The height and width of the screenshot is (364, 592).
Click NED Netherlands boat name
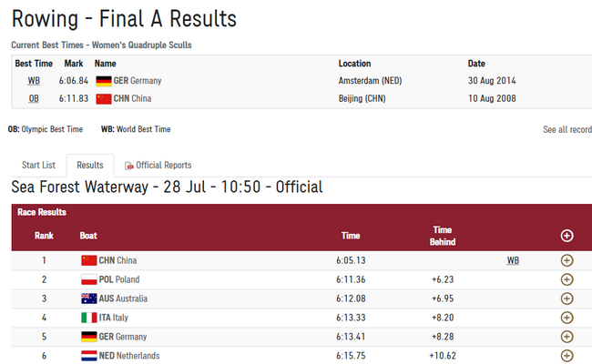(129, 356)
